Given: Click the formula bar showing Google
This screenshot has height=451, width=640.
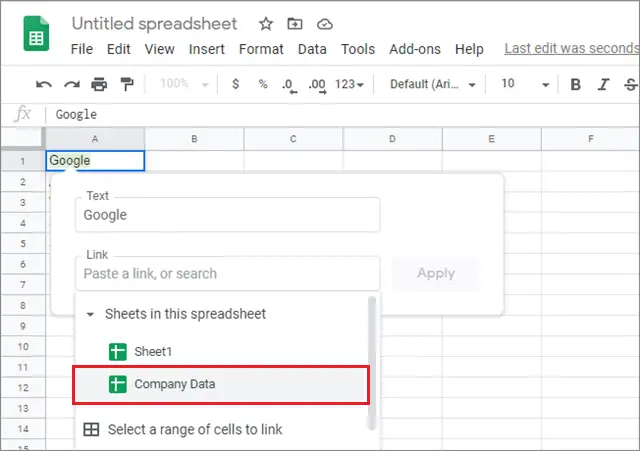Looking at the screenshot, I should [343, 115].
